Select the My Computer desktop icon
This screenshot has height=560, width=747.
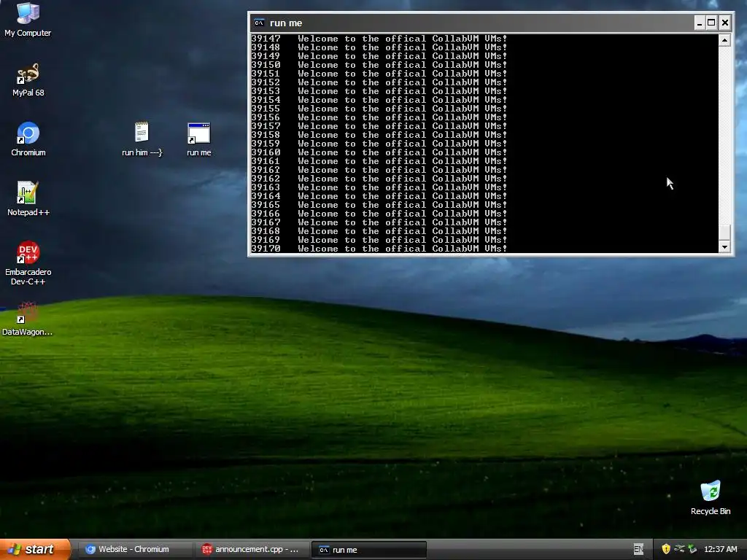click(x=28, y=20)
